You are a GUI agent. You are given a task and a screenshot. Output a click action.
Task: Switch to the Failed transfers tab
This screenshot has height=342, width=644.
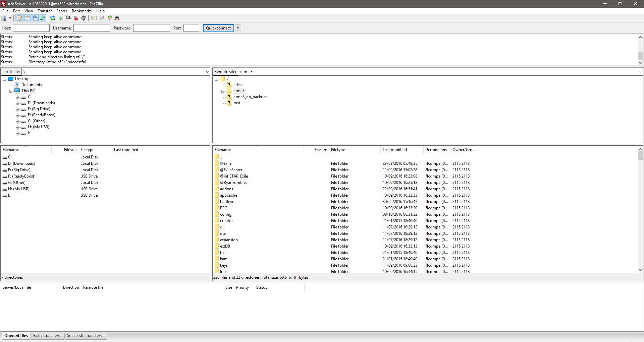tap(47, 336)
